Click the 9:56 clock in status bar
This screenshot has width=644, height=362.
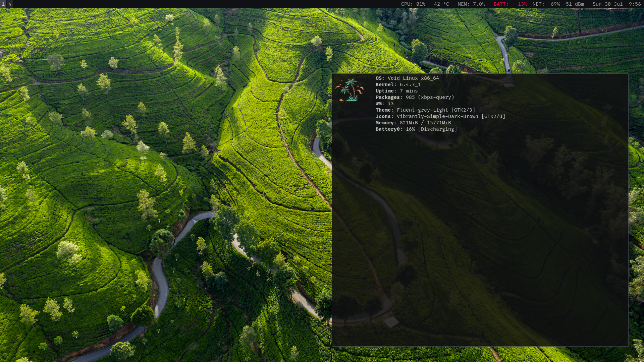pos(635,4)
